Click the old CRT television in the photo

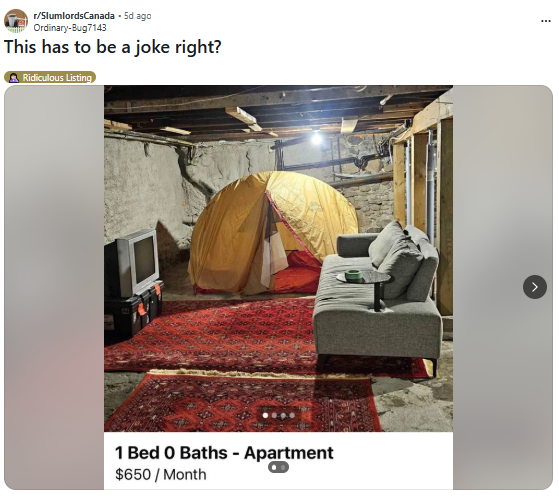point(134,262)
